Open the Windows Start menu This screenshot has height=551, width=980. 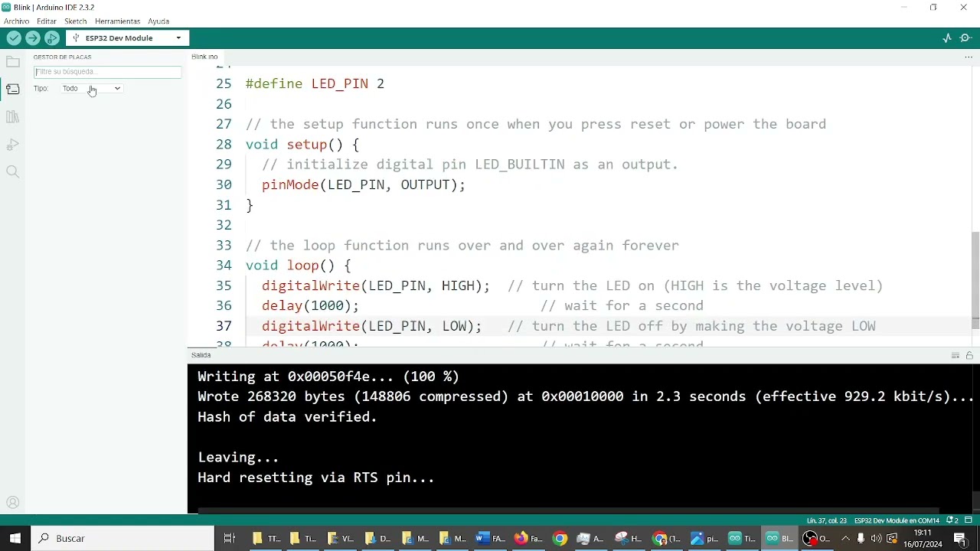coord(15,538)
